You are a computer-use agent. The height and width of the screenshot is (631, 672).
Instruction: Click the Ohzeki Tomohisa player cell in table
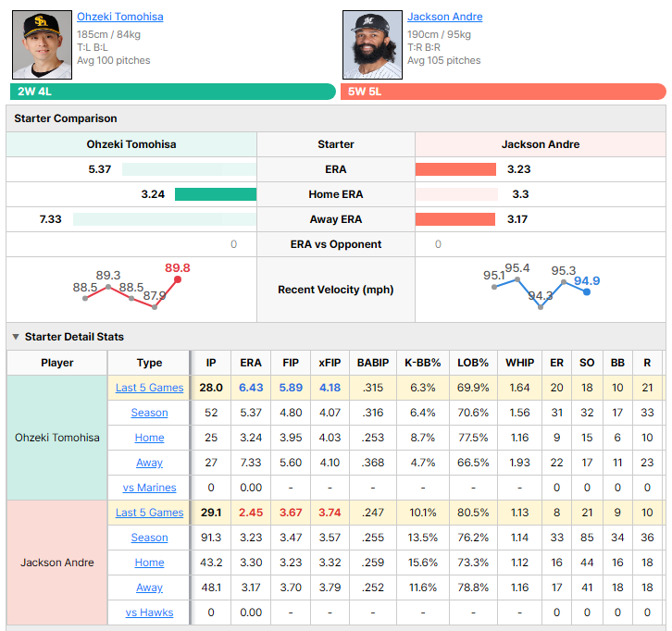[x=57, y=438]
